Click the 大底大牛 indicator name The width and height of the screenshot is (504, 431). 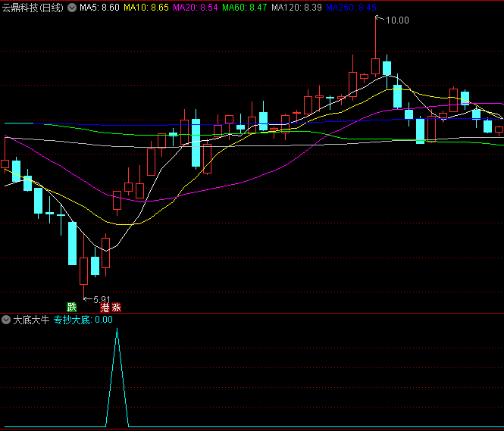click(x=31, y=320)
